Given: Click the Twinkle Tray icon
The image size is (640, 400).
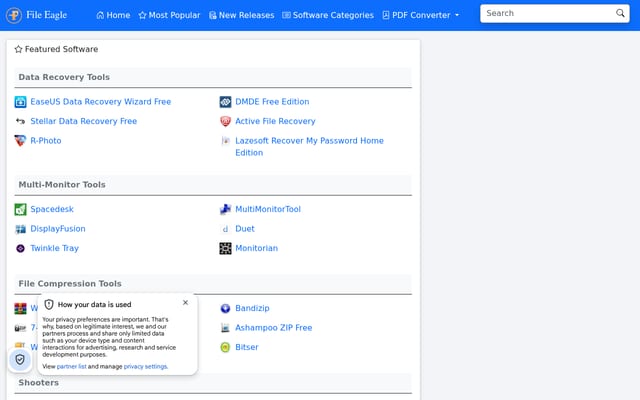Looking at the screenshot, I should 20,248.
